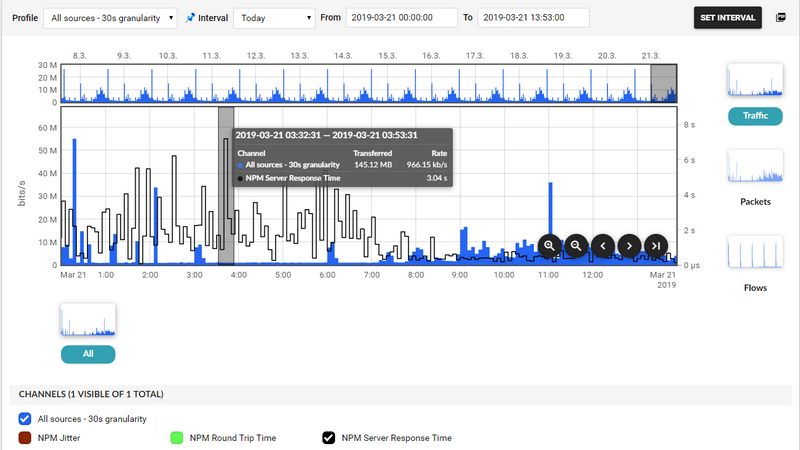Click the gray selection window in overview timeline
The image size is (800, 450).
click(664, 83)
